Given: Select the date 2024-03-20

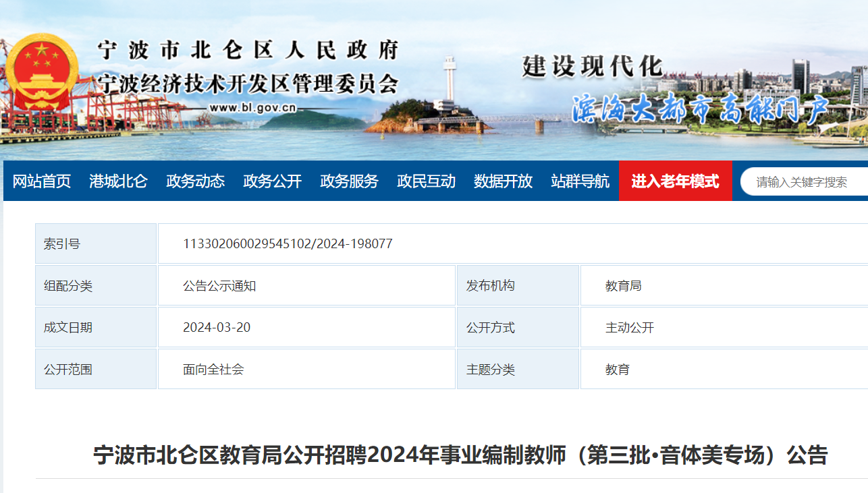Looking at the screenshot, I should coord(217,328).
